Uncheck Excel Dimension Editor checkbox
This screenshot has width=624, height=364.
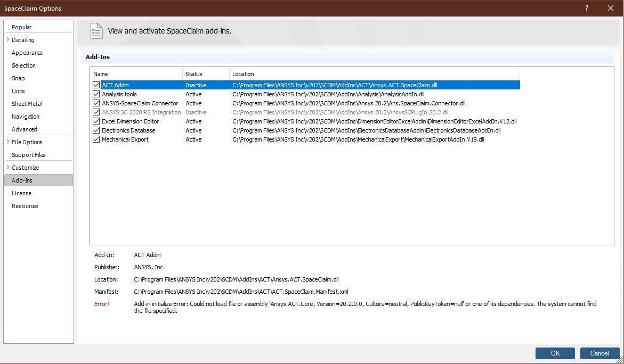click(x=96, y=121)
